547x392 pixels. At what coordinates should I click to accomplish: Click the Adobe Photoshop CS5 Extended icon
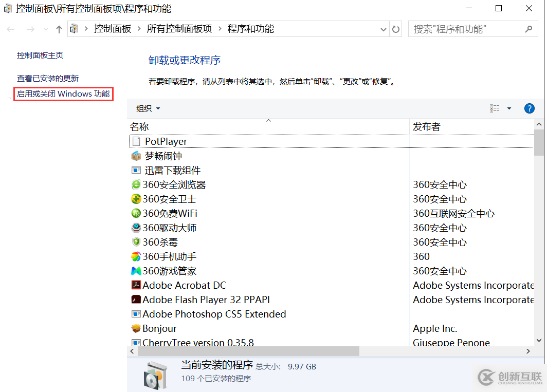click(136, 314)
